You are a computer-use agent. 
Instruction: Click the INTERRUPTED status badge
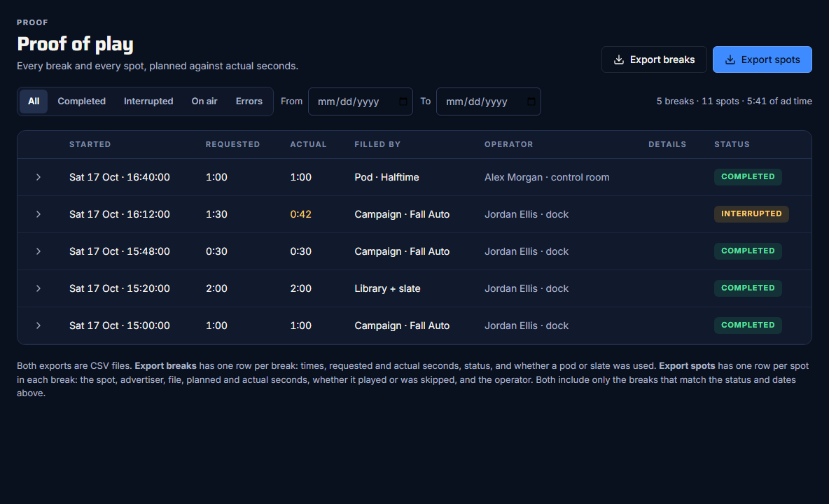(x=751, y=214)
